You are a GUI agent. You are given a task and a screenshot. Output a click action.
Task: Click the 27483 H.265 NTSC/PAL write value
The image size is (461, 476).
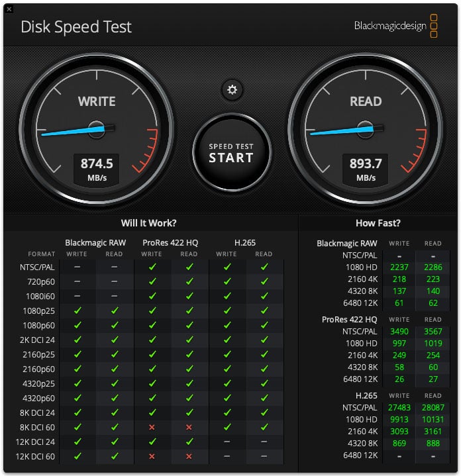click(x=399, y=407)
